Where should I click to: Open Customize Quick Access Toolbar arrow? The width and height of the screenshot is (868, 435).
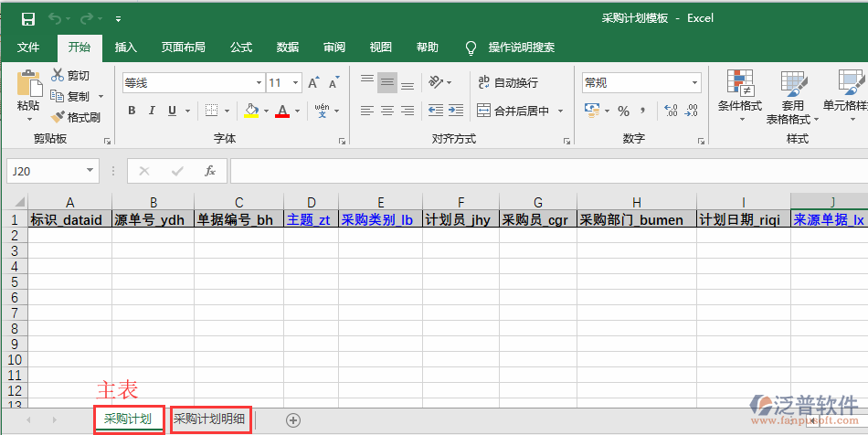[118, 19]
